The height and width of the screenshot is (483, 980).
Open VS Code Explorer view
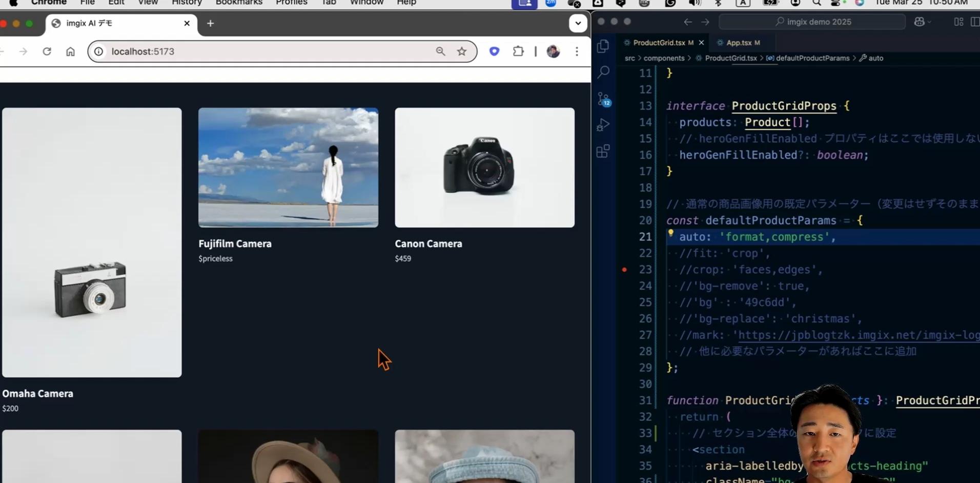point(603,46)
